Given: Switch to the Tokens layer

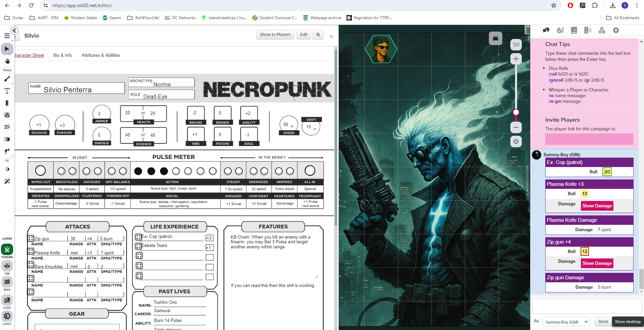Looking at the screenshot, I should [7, 249].
